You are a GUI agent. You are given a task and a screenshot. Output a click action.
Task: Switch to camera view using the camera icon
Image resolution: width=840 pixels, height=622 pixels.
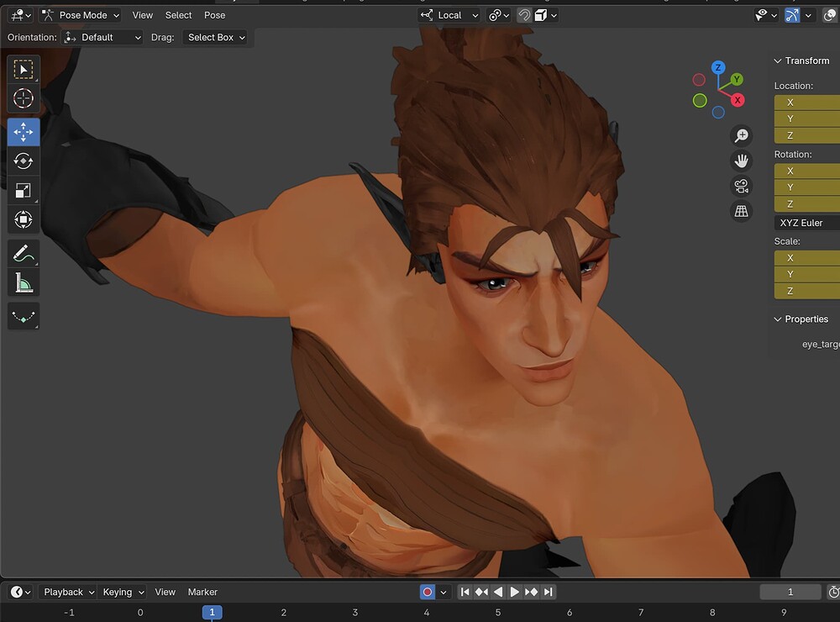(x=742, y=186)
